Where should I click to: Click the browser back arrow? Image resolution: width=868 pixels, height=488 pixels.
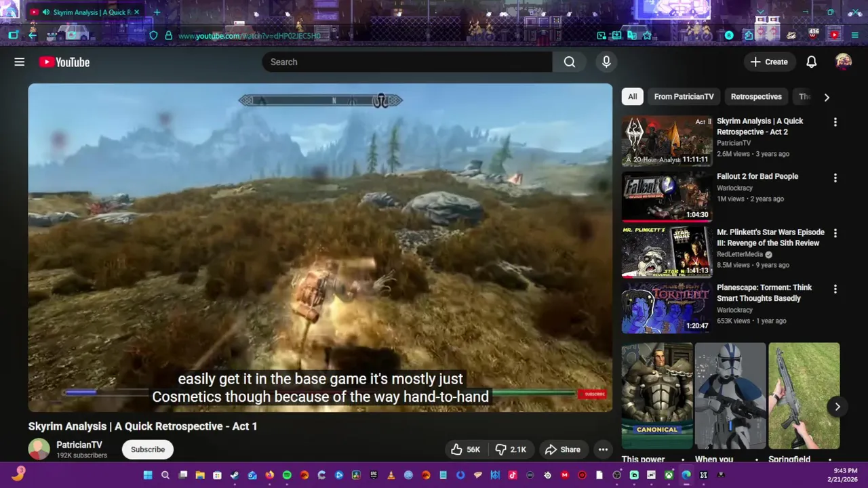[32, 35]
